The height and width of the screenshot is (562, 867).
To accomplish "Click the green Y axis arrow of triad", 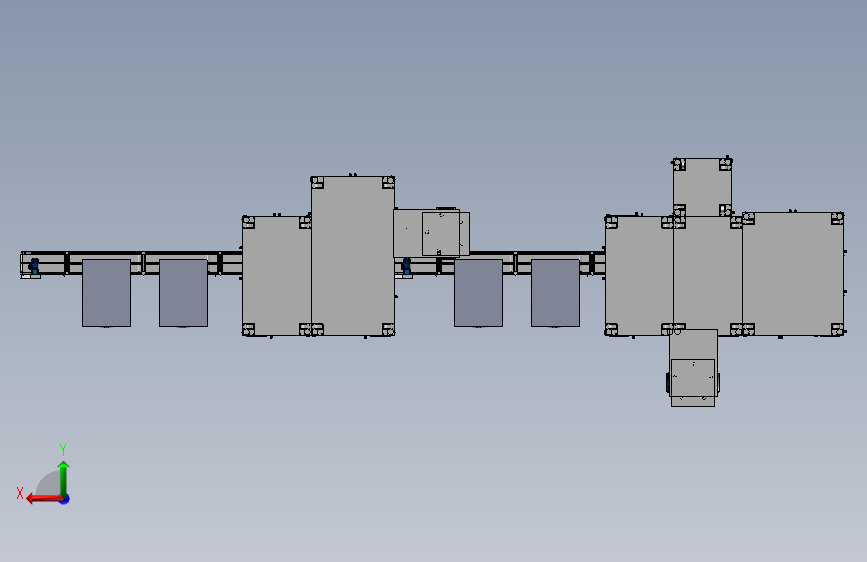I will [64, 478].
